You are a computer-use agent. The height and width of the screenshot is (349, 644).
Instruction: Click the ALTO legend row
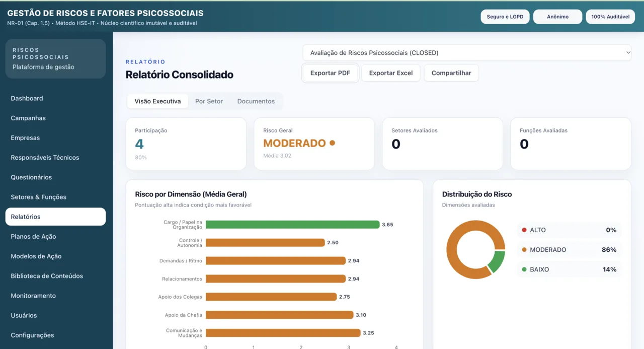click(570, 230)
